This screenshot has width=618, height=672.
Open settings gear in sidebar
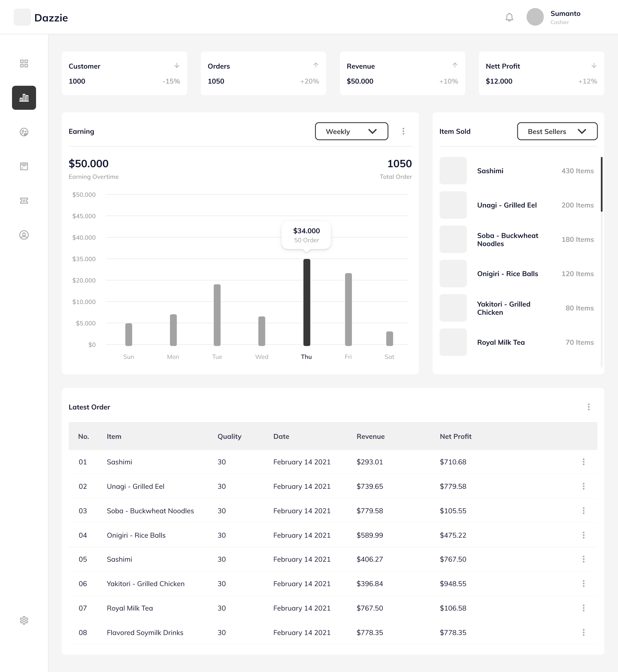(x=24, y=620)
